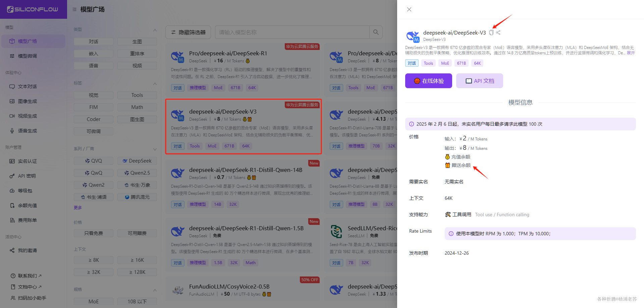Open the deepseek-ai/DeepSeek-R1-Distill-Qwen-1.5B model title

point(246,228)
